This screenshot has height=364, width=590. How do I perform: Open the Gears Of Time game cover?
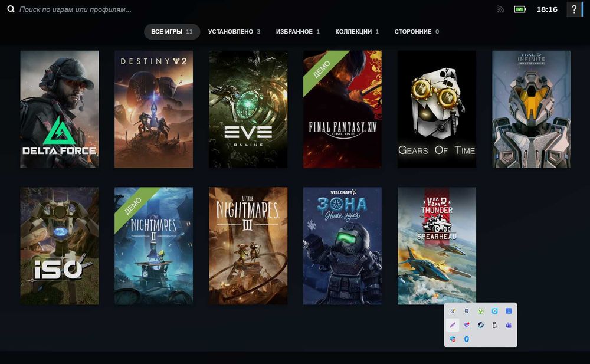437,109
